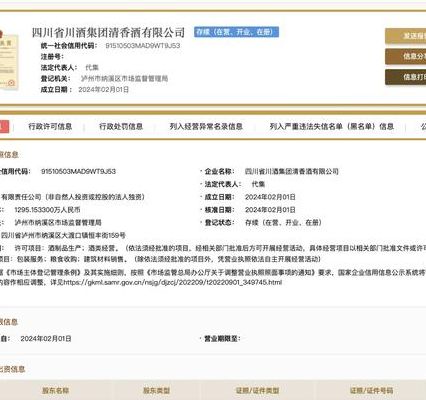
Task: Click the top gold button beside company header
Action: tap(406, 36)
